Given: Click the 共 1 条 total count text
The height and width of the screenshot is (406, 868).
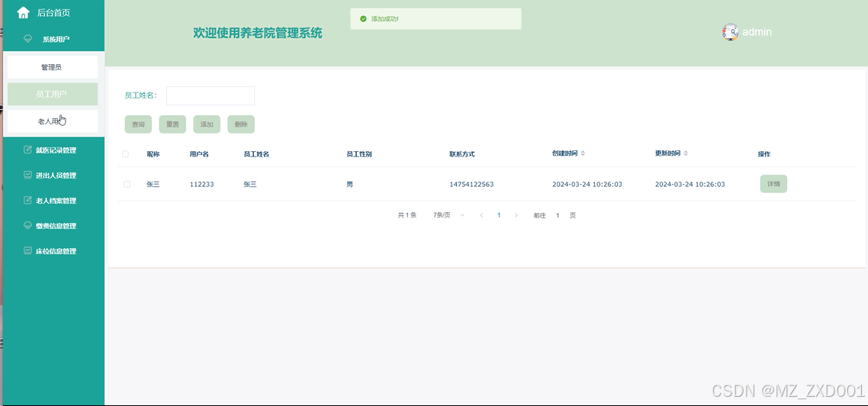Looking at the screenshot, I should (407, 215).
